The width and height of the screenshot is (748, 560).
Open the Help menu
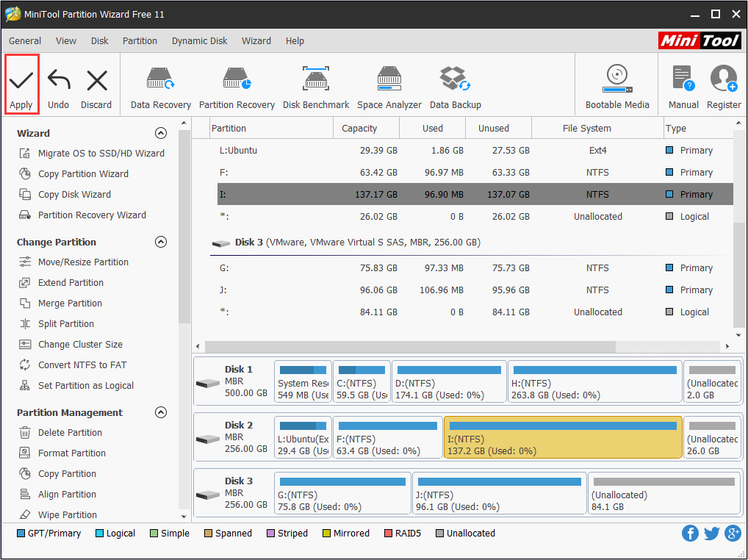[295, 40]
